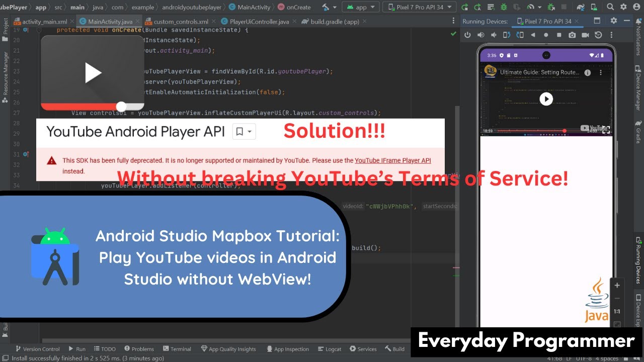
Task: Click the emulator volume up icon
Action: pyautogui.click(x=480, y=35)
